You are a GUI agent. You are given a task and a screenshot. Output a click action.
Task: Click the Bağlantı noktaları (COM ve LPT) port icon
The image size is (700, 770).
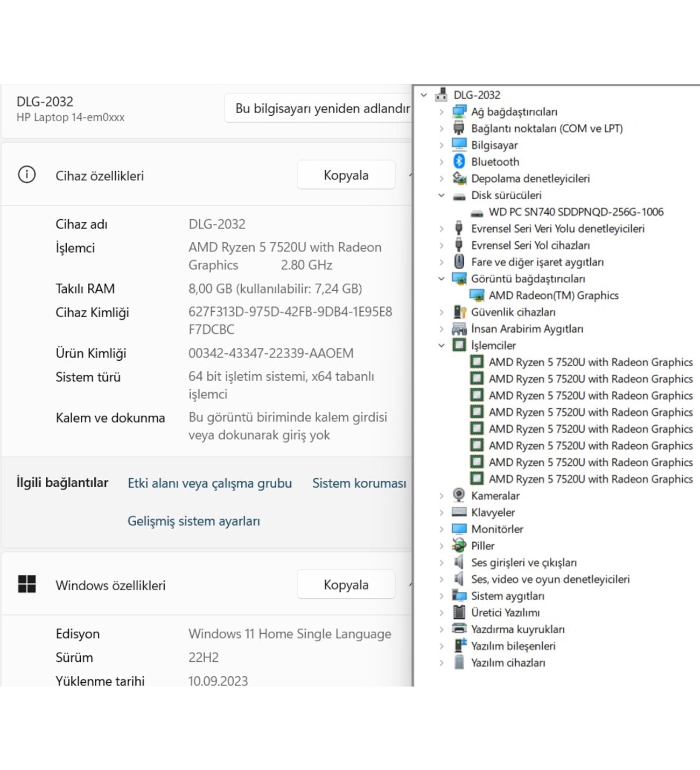(x=459, y=128)
